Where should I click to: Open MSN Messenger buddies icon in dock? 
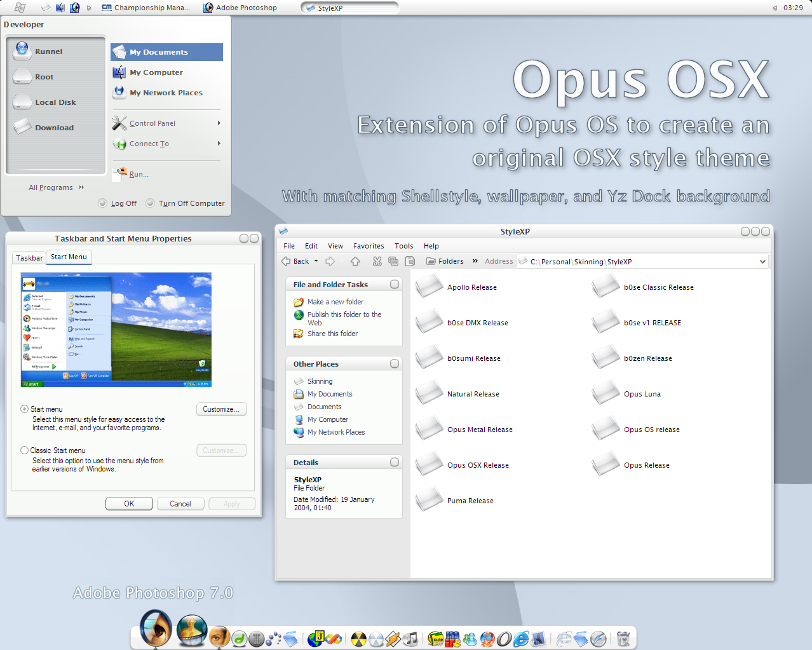point(470,639)
